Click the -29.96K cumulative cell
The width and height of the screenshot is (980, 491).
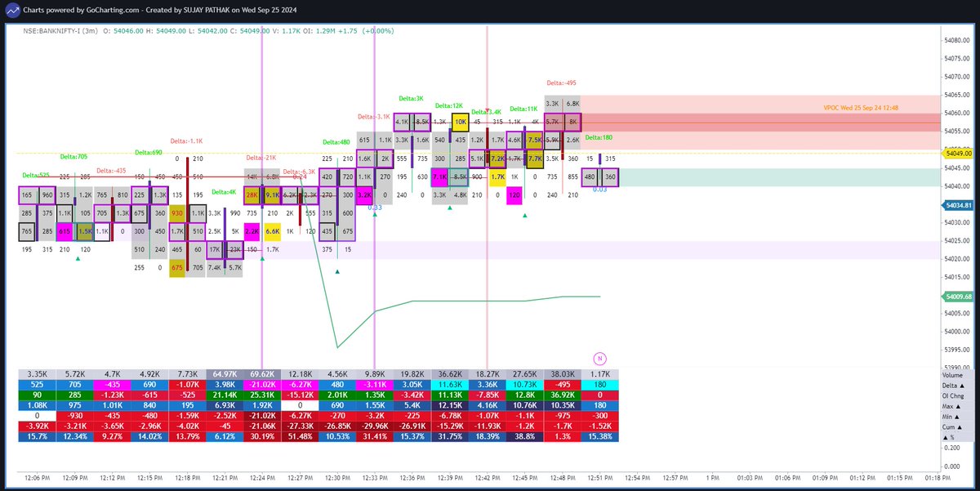pos(373,426)
